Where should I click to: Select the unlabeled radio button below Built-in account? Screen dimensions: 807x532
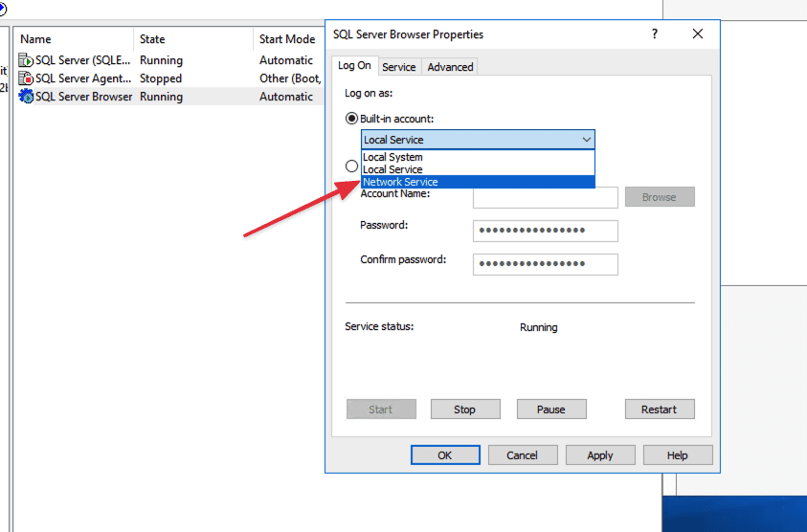[351, 166]
